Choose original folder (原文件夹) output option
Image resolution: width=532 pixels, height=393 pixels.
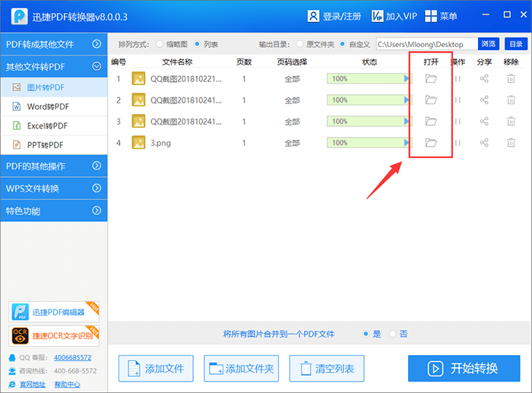[x=299, y=44]
